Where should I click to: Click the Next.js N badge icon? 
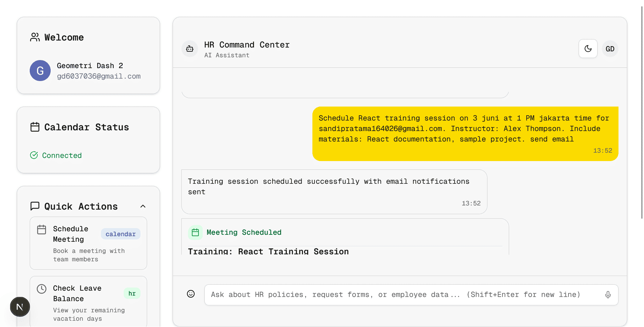click(20, 307)
